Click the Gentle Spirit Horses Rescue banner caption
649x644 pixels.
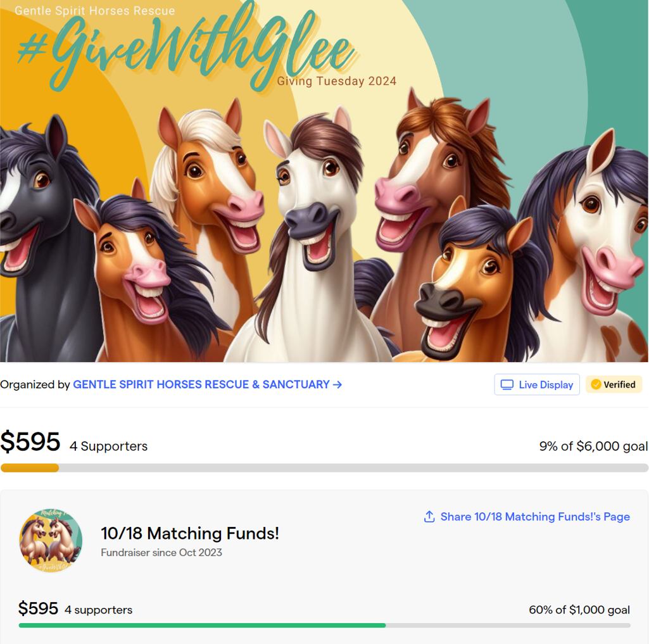tap(94, 11)
